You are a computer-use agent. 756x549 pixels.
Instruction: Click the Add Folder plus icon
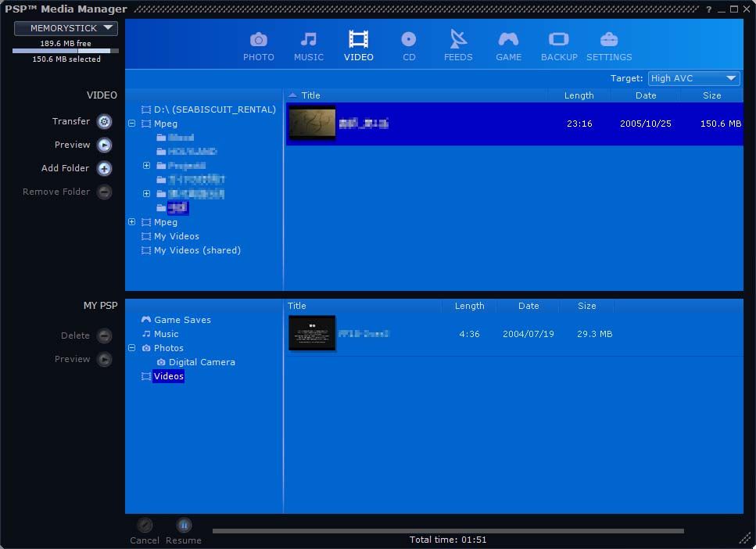104,168
